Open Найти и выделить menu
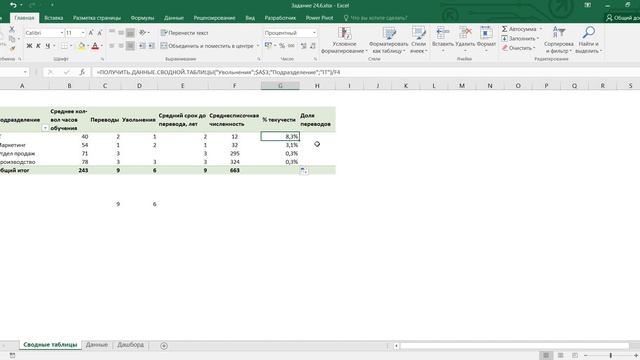The width and height of the screenshot is (640, 360). 589,40
